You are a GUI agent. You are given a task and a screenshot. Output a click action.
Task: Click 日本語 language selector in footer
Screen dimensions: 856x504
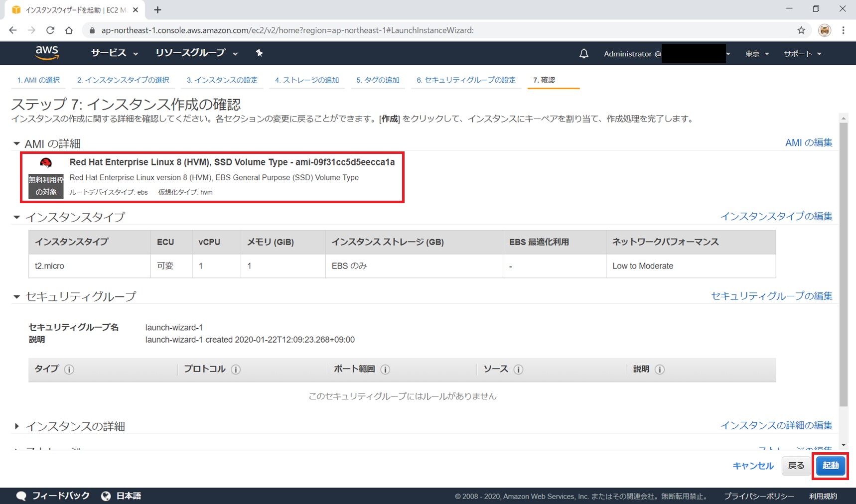tap(129, 496)
